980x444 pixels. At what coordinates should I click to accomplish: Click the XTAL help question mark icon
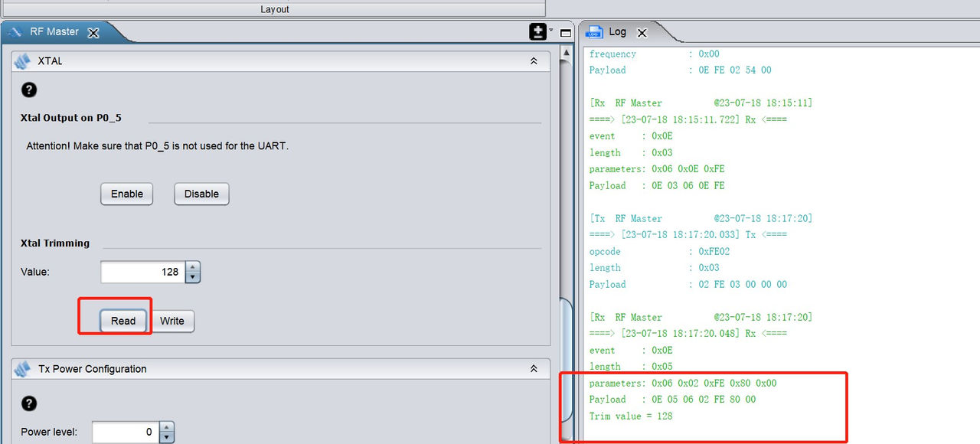coord(28,90)
